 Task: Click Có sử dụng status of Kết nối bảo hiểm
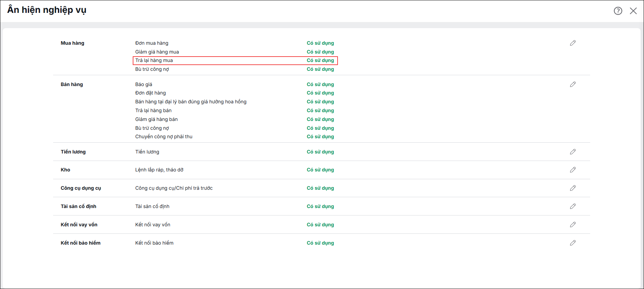pos(320,243)
